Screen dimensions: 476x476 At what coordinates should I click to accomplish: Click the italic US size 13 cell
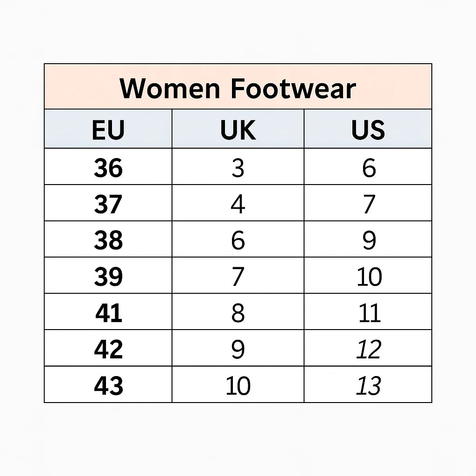(369, 385)
